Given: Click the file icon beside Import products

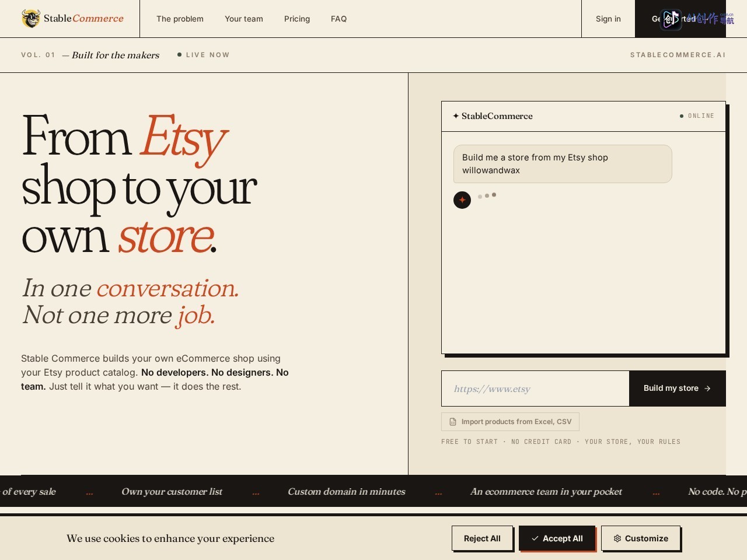Looking at the screenshot, I should (x=453, y=422).
